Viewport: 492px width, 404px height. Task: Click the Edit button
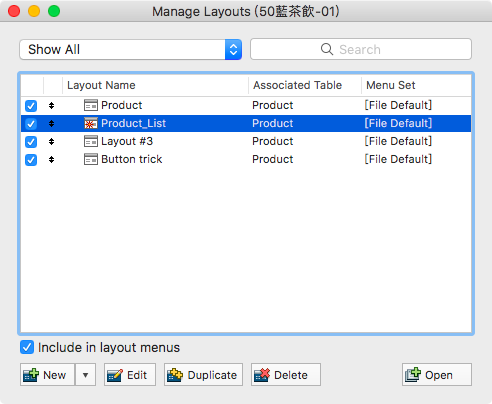[130, 375]
